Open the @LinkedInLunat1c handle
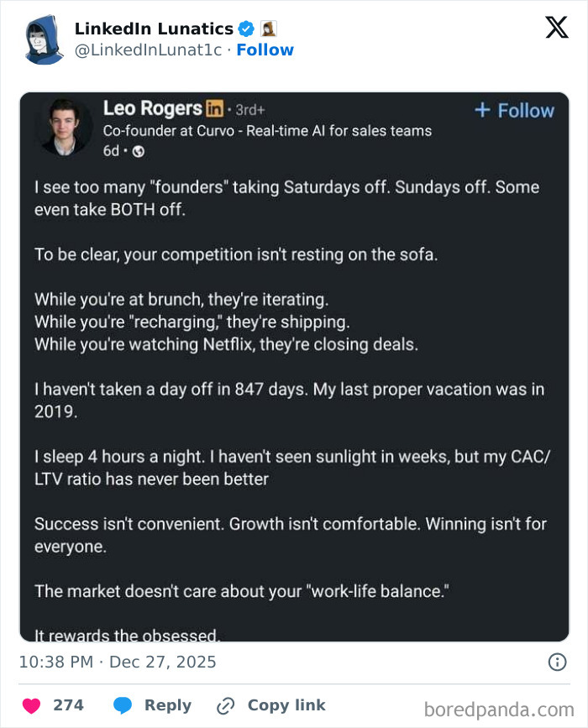This screenshot has height=728, width=588. coord(145,50)
